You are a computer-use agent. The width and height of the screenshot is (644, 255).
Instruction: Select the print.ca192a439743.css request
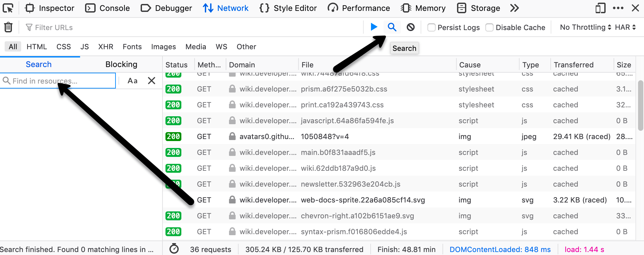point(399,105)
